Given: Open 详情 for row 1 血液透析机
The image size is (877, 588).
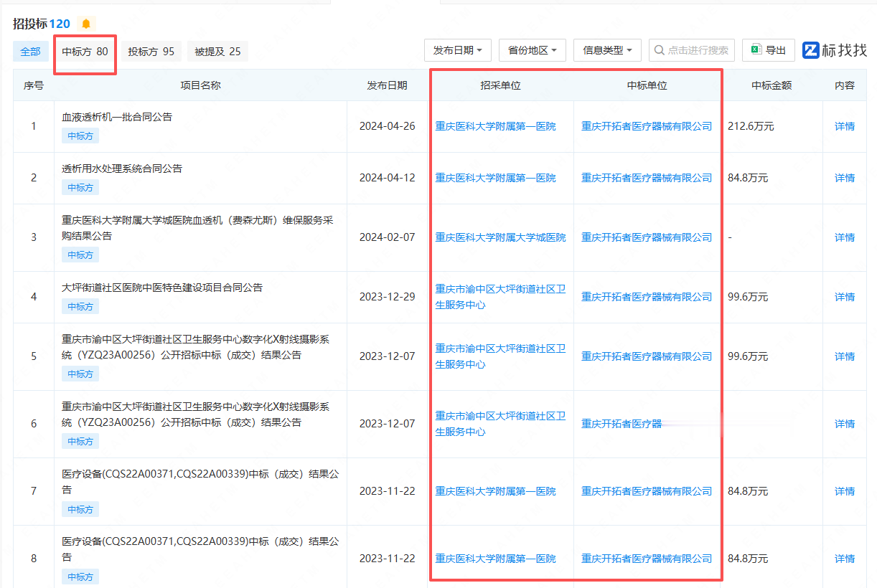Looking at the screenshot, I should [x=845, y=126].
